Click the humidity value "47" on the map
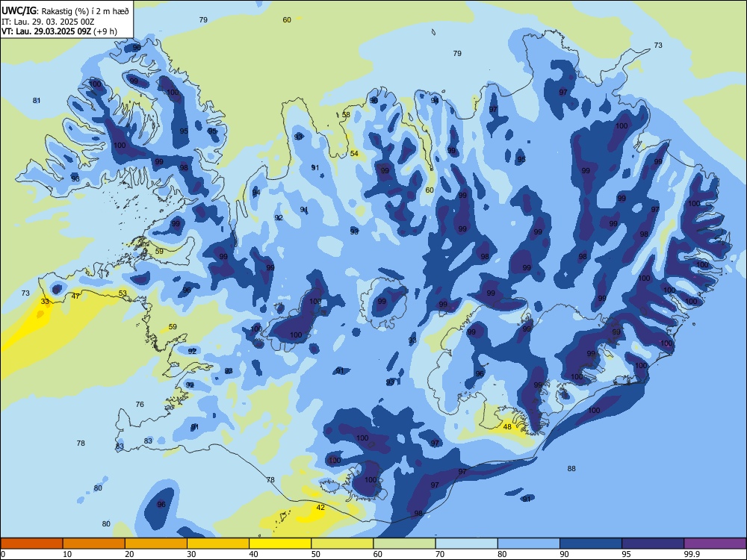This screenshot has height=560, width=747. pos(75,296)
